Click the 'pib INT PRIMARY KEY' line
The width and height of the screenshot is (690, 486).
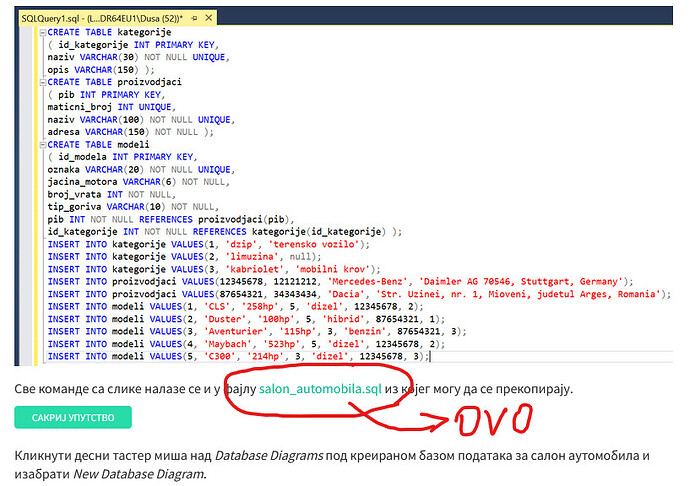point(106,95)
